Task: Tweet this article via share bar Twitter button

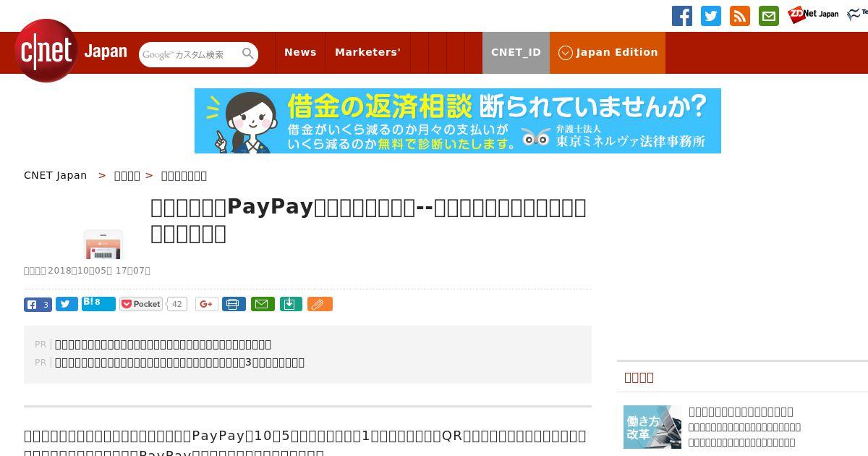Action: pyautogui.click(x=67, y=304)
